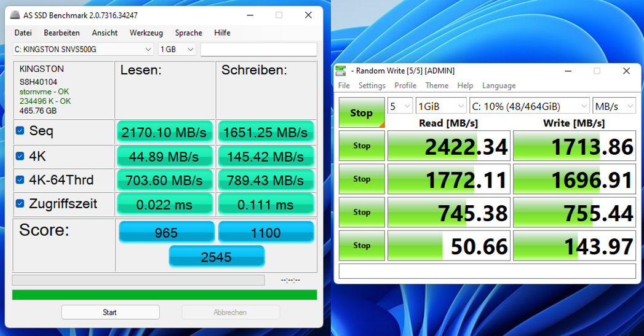Click the S8H40104 firmware text
The height and width of the screenshot is (336, 644).
pos(38,82)
